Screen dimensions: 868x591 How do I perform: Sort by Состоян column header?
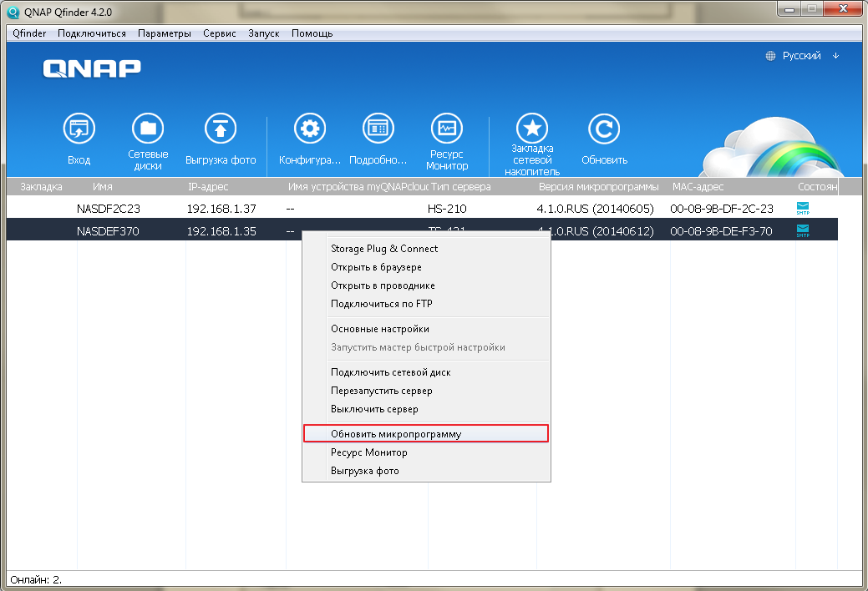pos(817,187)
